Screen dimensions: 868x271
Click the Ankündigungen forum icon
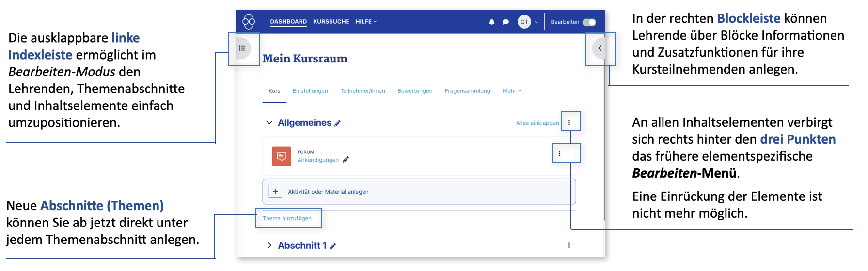(x=282, y=156)
